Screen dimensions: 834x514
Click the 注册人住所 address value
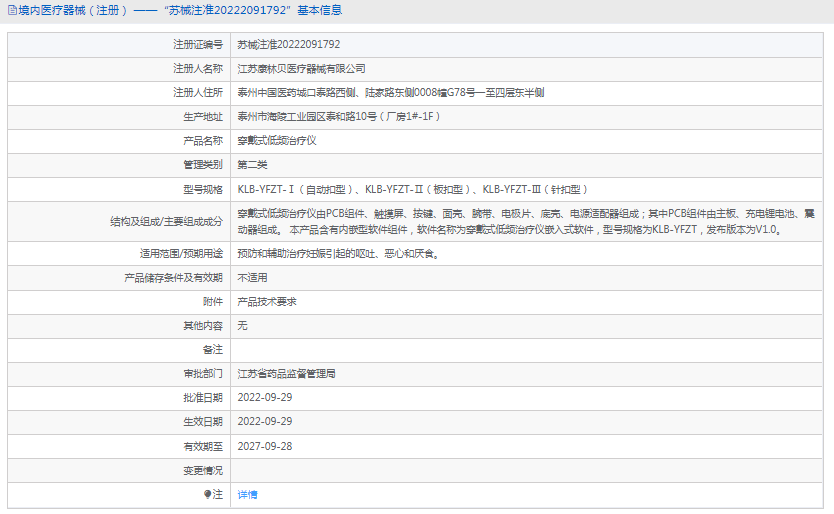[391, 93]
